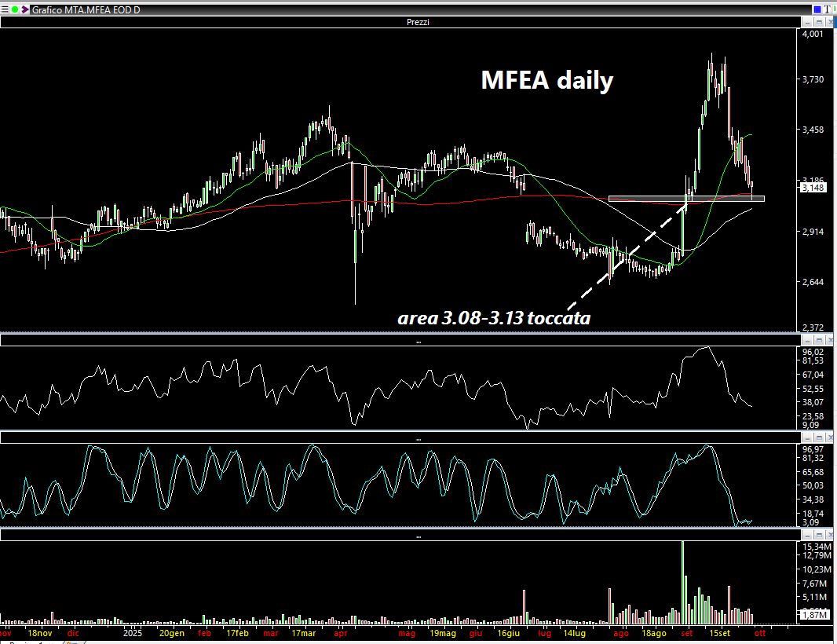Screen dimensions: 837x644
Task: Minimize the Prezzi price panel
Action: click(808, 23)
